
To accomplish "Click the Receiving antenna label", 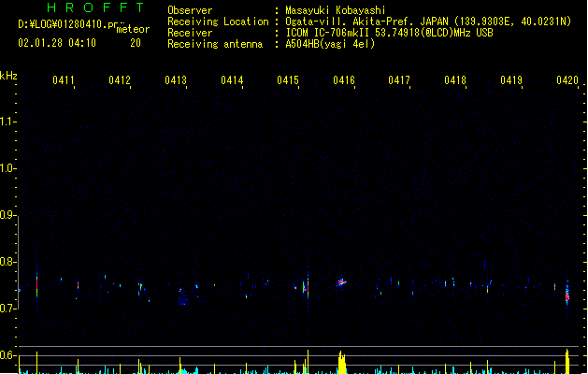I will pyautogui.click(x=215, y=44).
